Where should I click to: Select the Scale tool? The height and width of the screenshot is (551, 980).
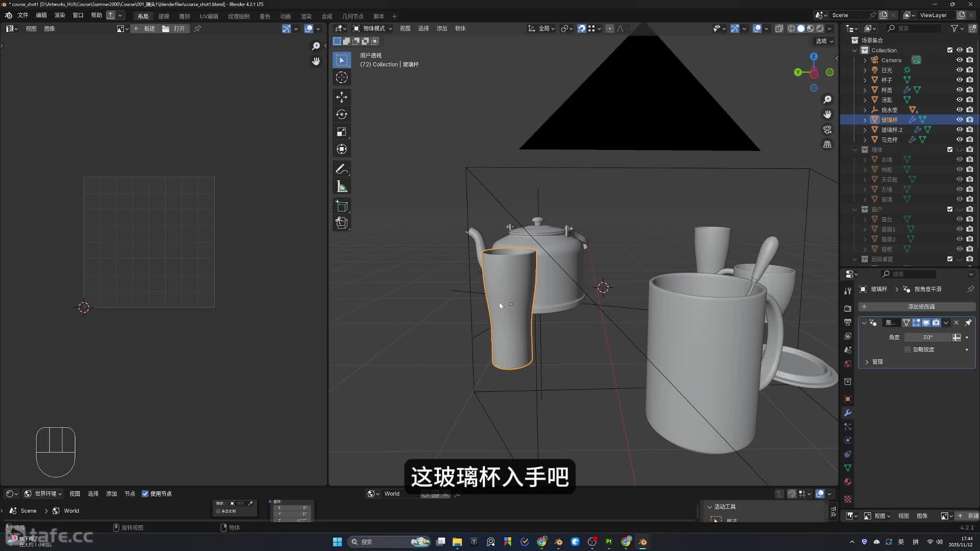coord(341,132)
